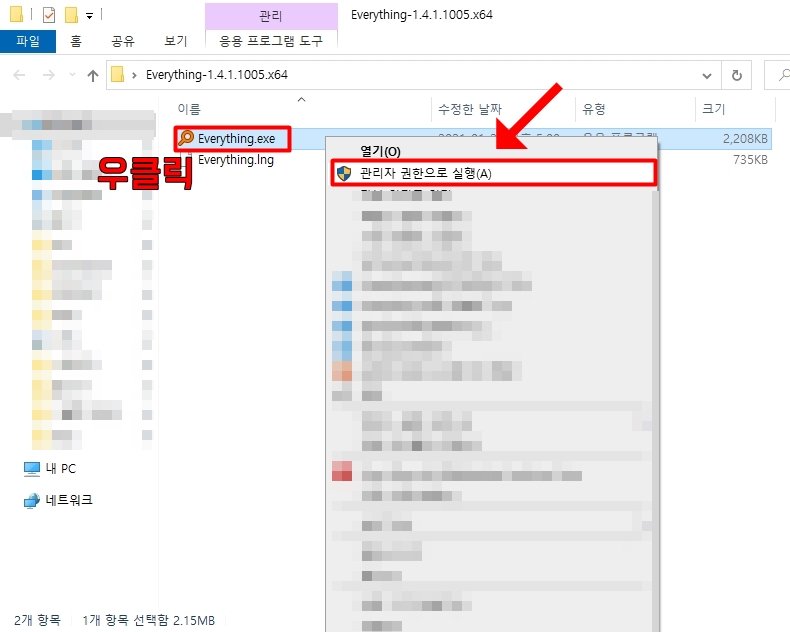Open recent locations dropdown arrow
Viewport: 790px width, 632px height.
pyautogui.click(x=72, y=75)
